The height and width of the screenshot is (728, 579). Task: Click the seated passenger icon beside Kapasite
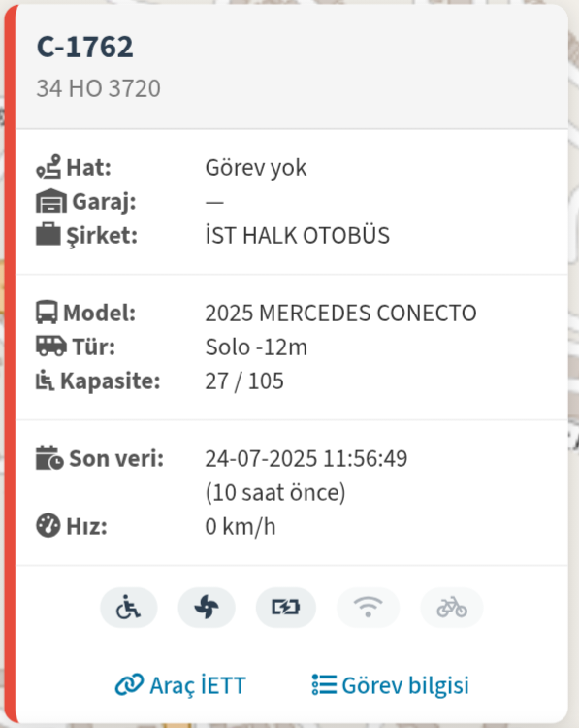45,381
